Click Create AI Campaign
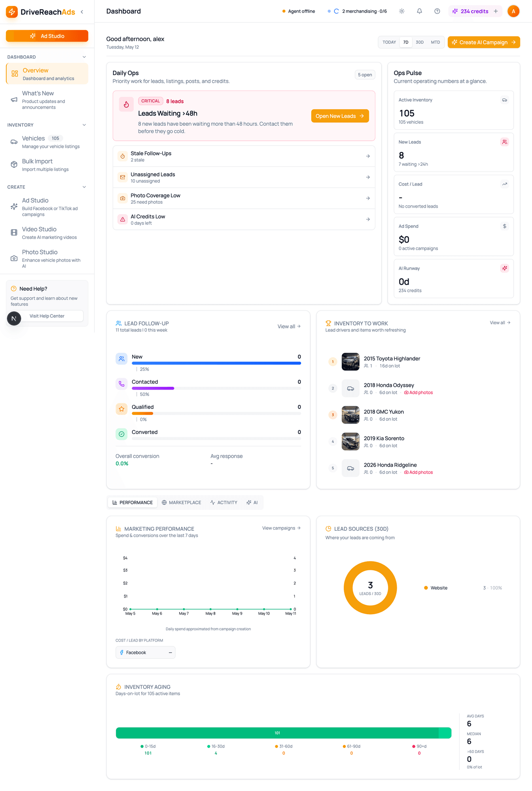This screenshot has height=791, width=532. tap(484, 42)
